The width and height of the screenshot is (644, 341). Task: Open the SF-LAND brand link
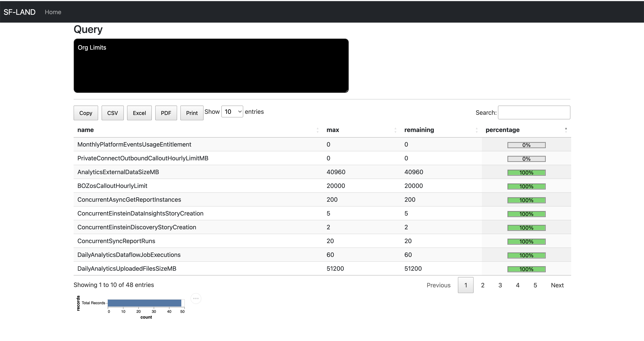(x=20, y=12)
